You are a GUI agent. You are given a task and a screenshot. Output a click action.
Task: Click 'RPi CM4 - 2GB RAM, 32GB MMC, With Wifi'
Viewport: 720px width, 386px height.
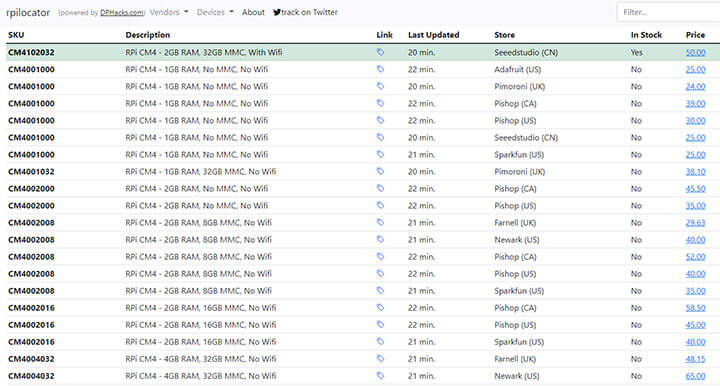pyautogui.click(x=204, y=52)
